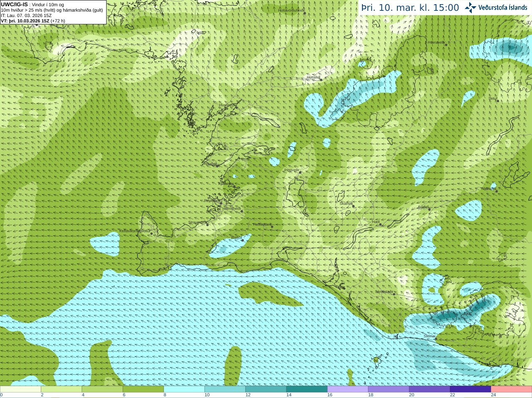The image size is (532, 398).
Task: Click the Veðurstofa Íslands logo icon
Action: [x=470, y=7]
